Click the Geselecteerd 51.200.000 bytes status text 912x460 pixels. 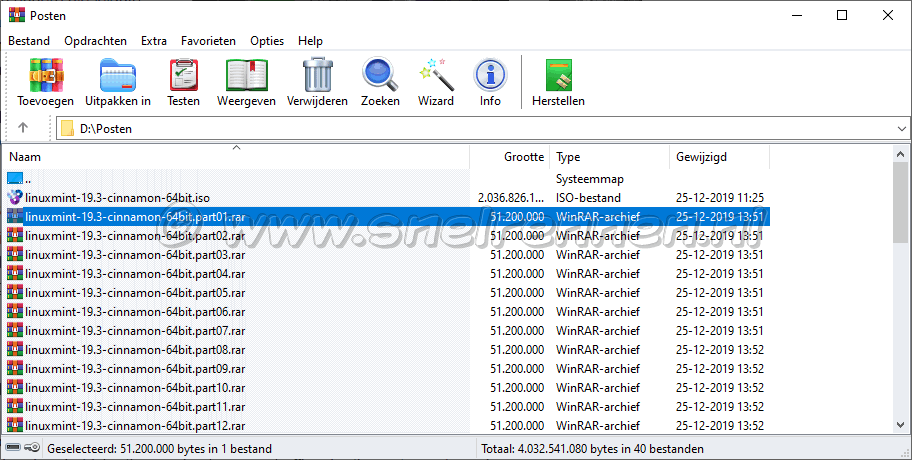pyautogui.click(x=159, y=449)
